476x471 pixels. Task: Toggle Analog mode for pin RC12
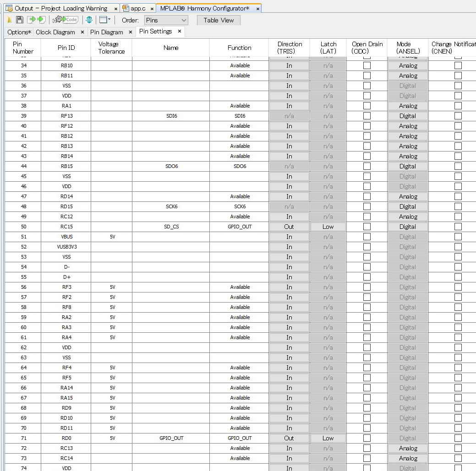pos(408,217)
